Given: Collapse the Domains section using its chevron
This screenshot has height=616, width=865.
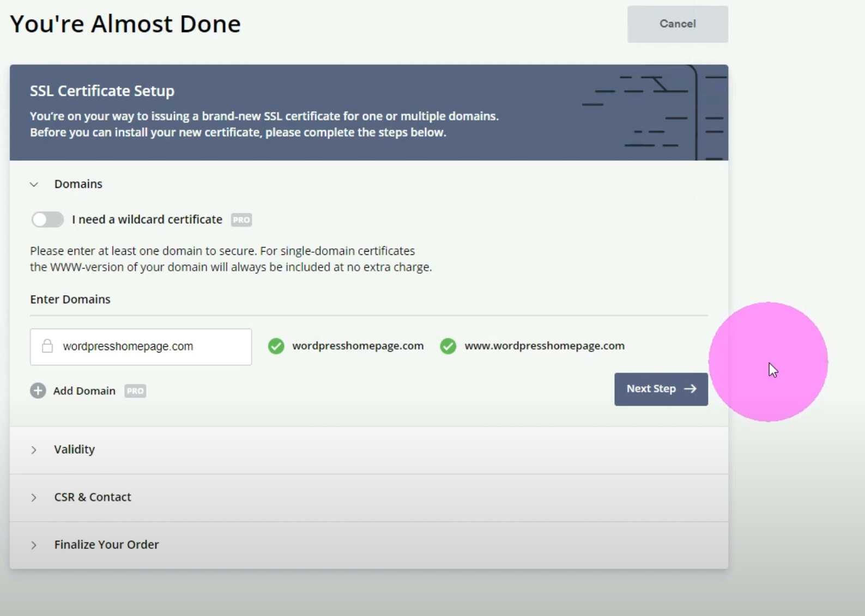Looking at the screenshot, I should point(34,185).
